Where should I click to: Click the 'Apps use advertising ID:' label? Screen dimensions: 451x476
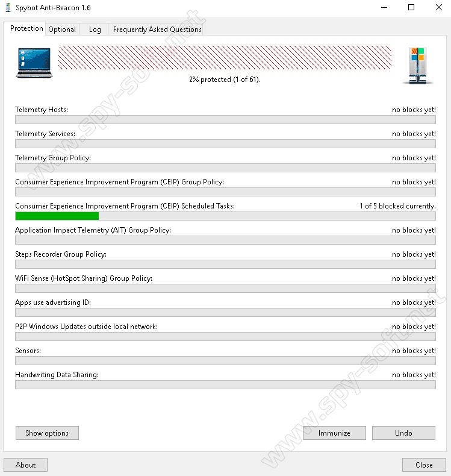click(53, 302)
